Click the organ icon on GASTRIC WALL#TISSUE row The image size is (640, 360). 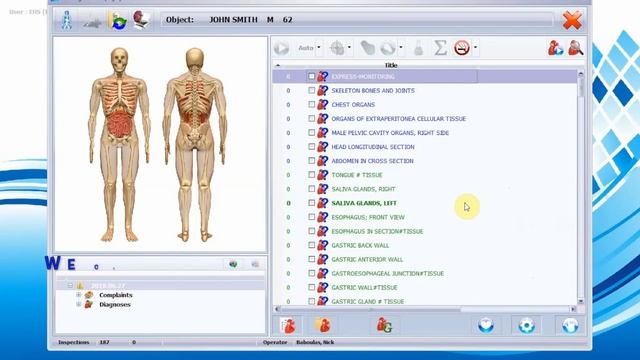tap(322, 287)
